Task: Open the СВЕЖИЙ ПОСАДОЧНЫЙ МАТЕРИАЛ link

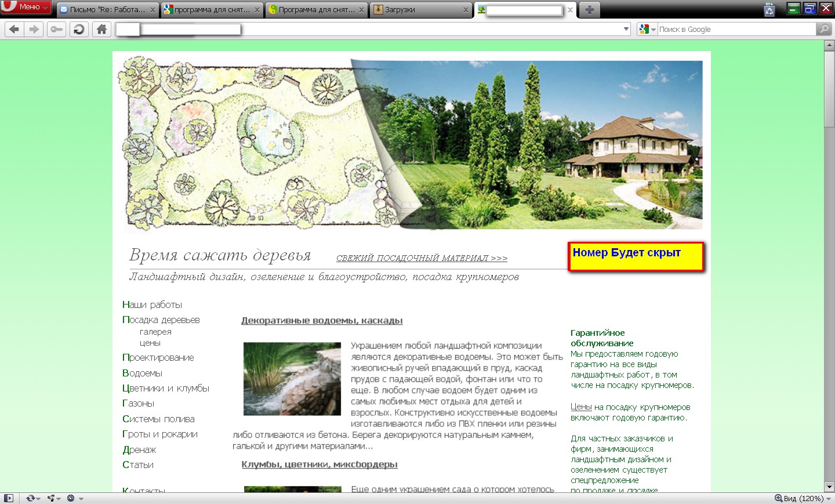Action: (422, 258)
